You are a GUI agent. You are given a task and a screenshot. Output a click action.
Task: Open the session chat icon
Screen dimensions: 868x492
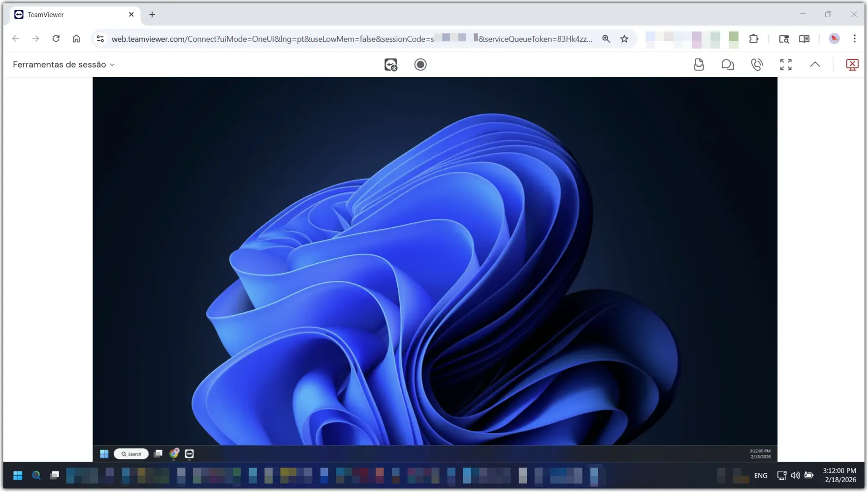point(728,64)
